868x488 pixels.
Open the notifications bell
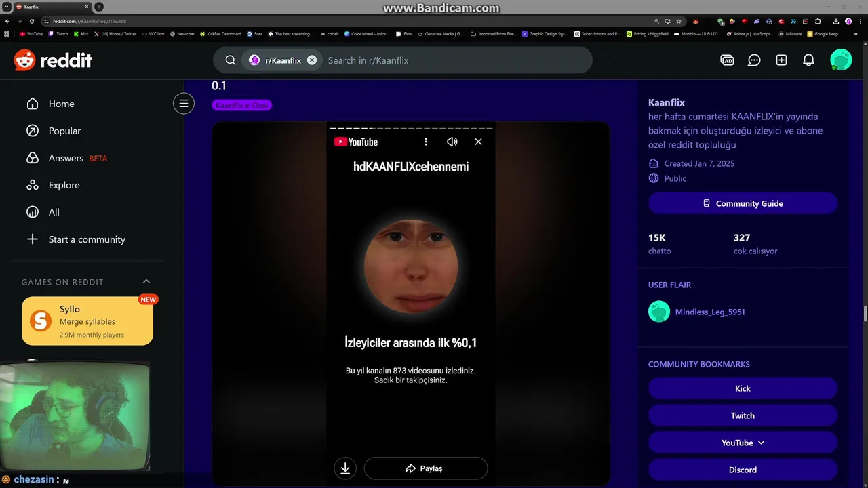pos(808,60)
